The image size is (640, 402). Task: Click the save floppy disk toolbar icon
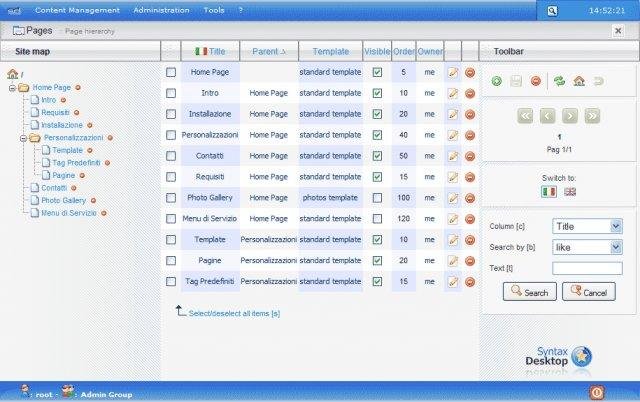[x=516, y=81]
